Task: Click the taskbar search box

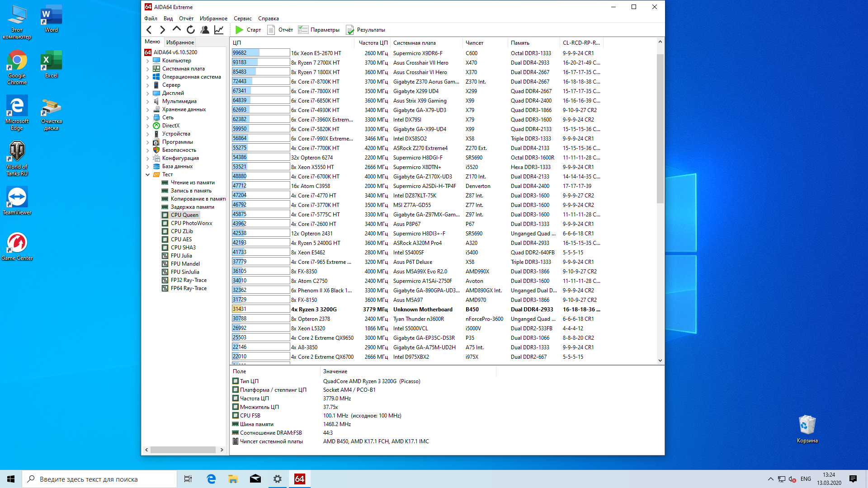Action: pyautogui.click(x=99, y=479)
